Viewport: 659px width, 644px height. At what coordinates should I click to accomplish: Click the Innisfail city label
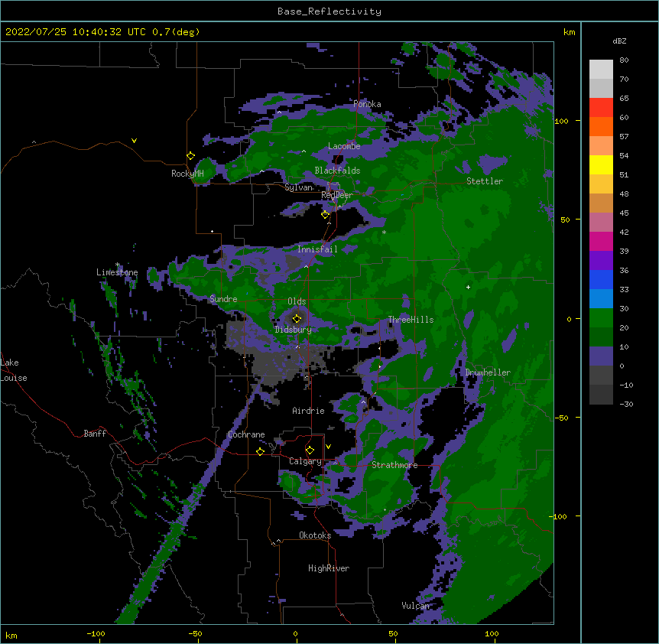coord(317,249)
